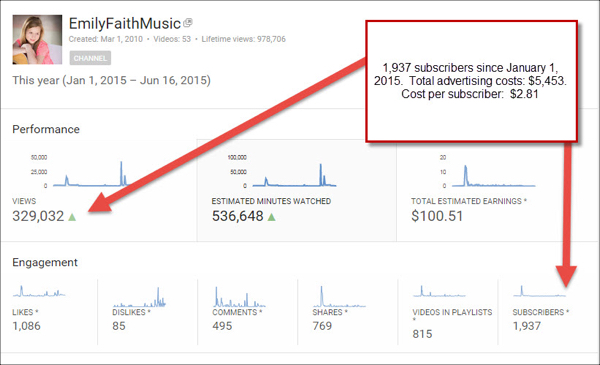This screenshot has width=600, height=365.
Task: Select the 1,937 subscribers count under Subscribers
Action: click(x=527, y=326)
